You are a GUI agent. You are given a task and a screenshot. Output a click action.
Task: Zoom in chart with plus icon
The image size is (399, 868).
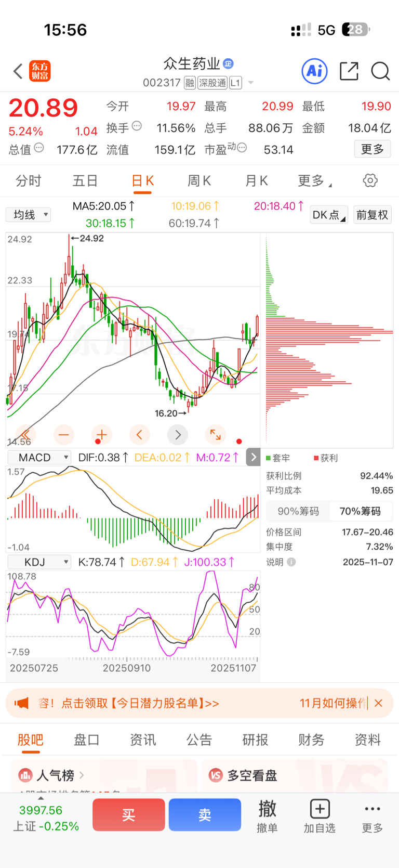pyautogui.click(x=102, y=434)
